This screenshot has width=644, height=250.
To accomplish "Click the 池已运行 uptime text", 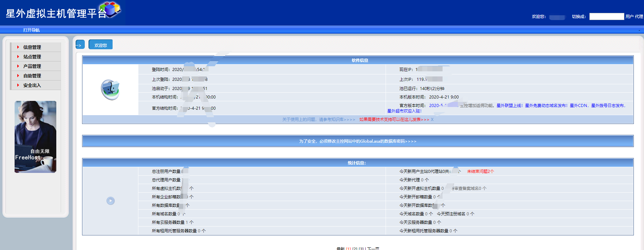I will tap(422, 89).
